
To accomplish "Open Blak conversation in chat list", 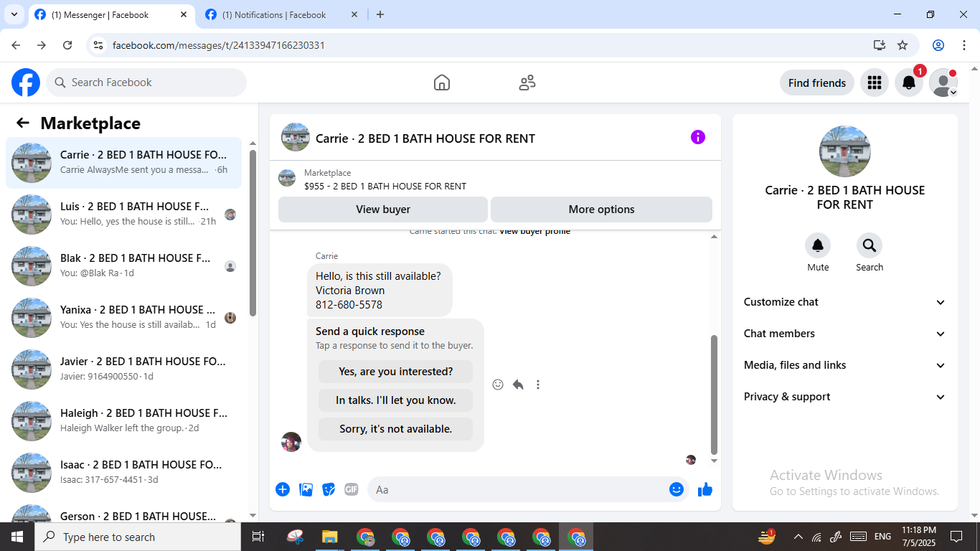I will 124,266.
